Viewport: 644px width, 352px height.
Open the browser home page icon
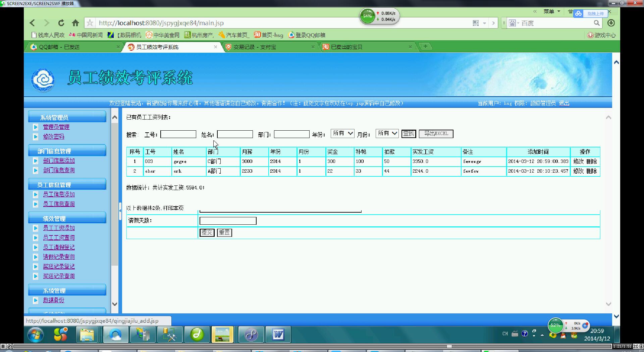(75, 23)
